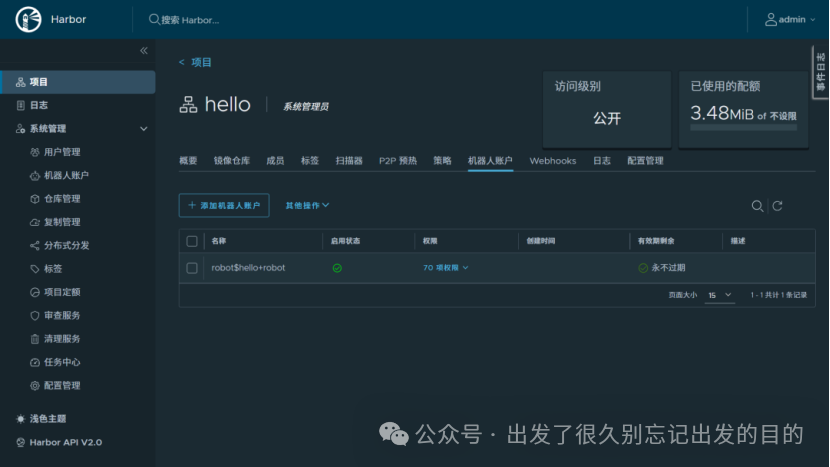Screen dimensions: 830x467
Task: Click the 永不过期 expiration text
Action: (668, 268)
